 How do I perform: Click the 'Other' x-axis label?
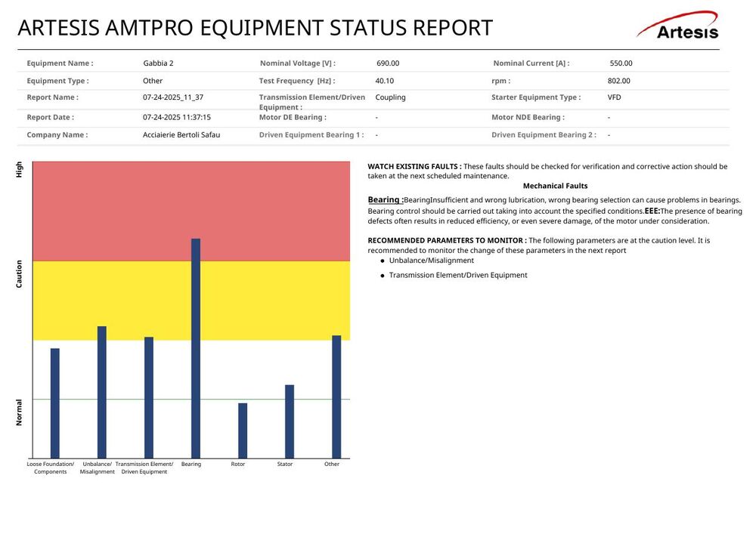(332, 465)
